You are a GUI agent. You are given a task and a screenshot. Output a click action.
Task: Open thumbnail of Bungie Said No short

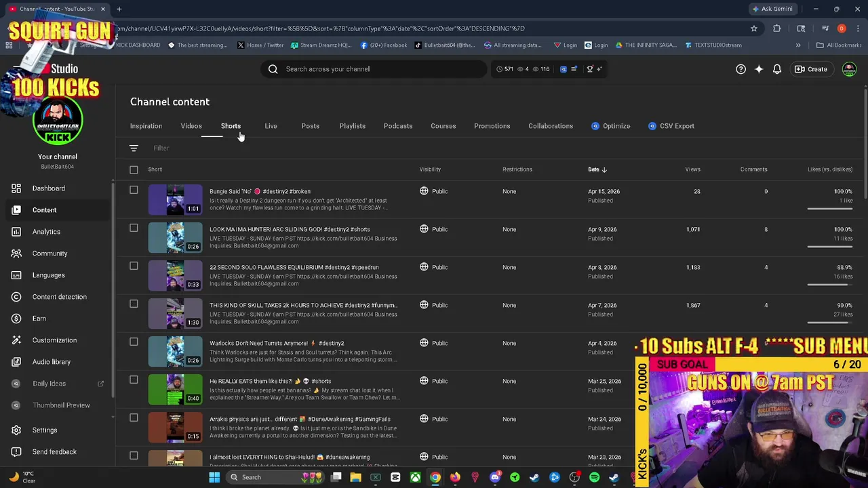[x=175, y=200]
